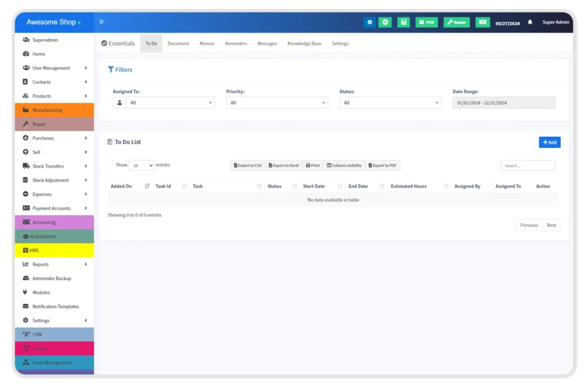
Task: Click the blue Add button
Action: point(550,142)
